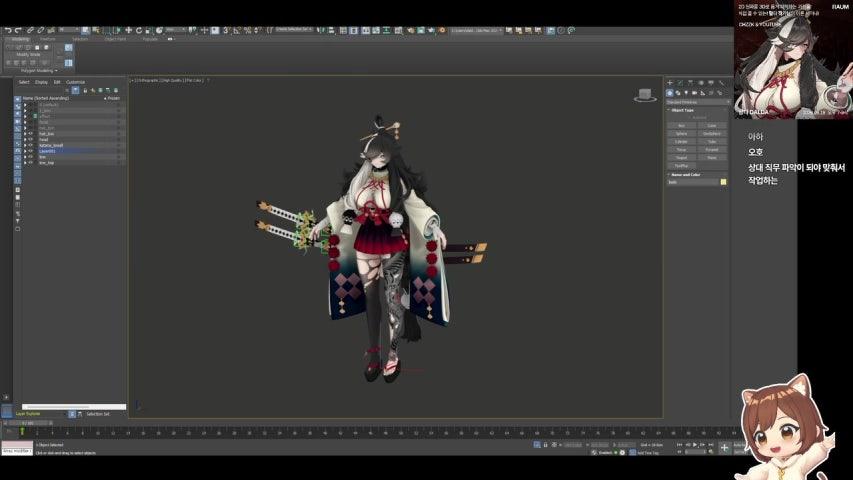Expand the katana_small layer row

(25, 145)
